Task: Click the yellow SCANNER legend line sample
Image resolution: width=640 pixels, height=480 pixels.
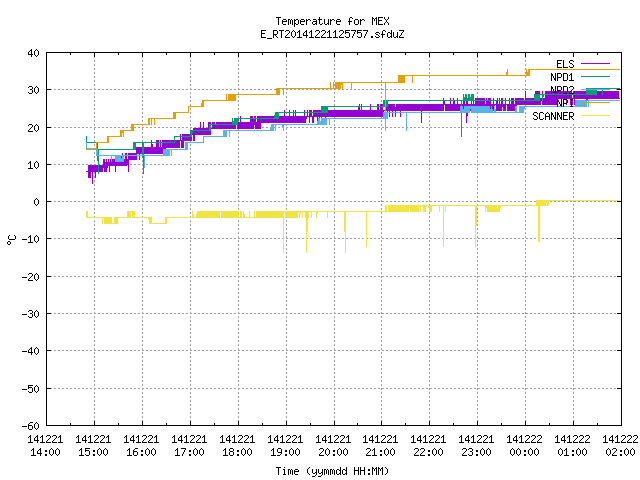Action: 595,116
